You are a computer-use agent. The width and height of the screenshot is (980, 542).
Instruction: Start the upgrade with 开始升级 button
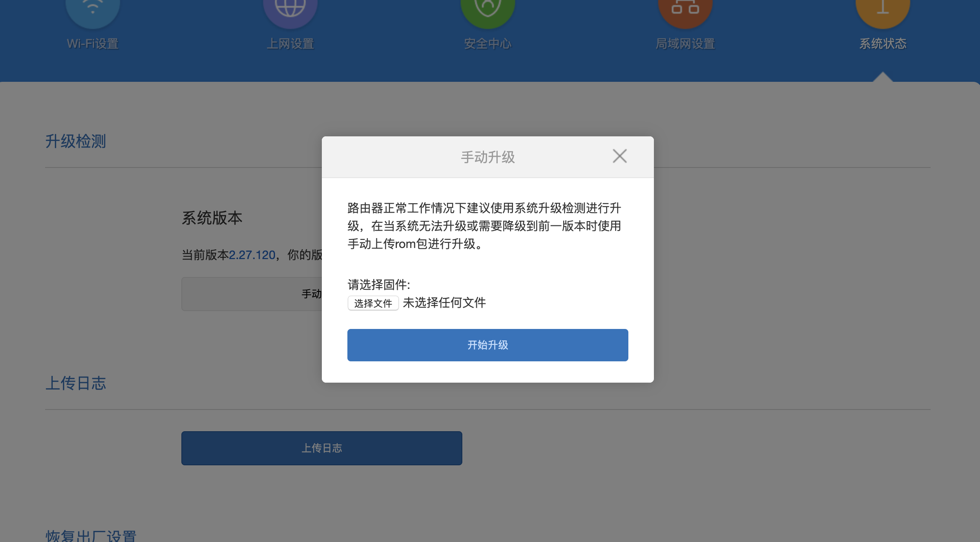[x=488, y=345]
